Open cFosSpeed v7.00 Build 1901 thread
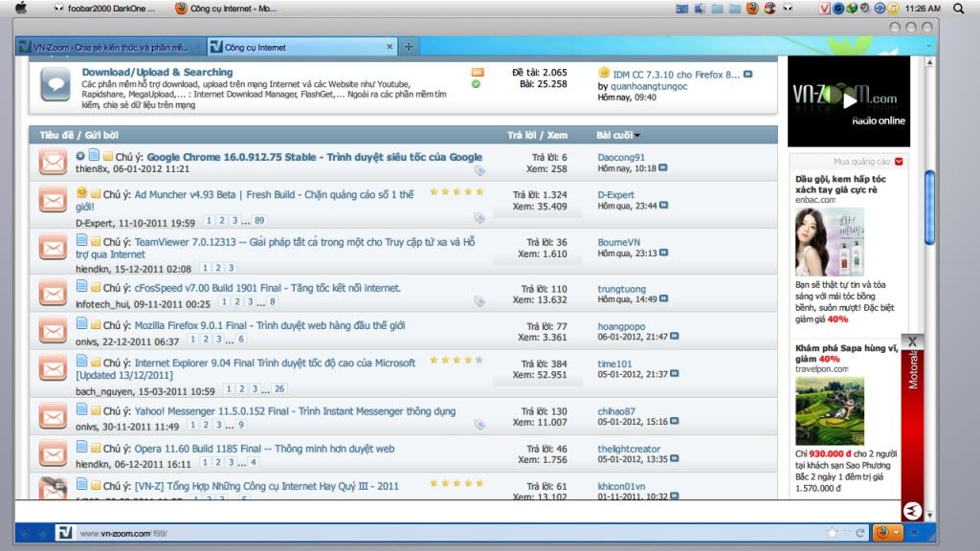The width and height of the screenshot is (980, 551). 268,288
